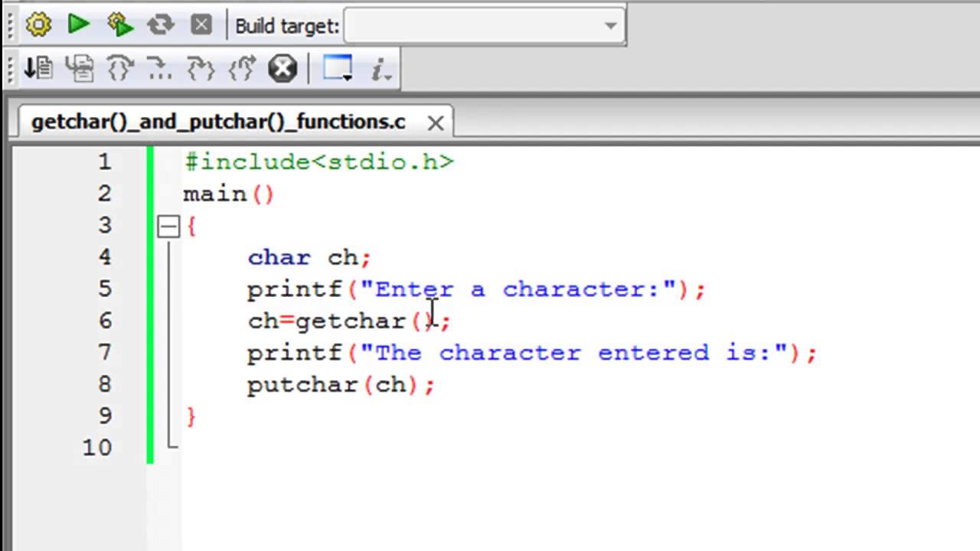
Task: Select the getchar_and_putchar functions tab
Action: 218,122
